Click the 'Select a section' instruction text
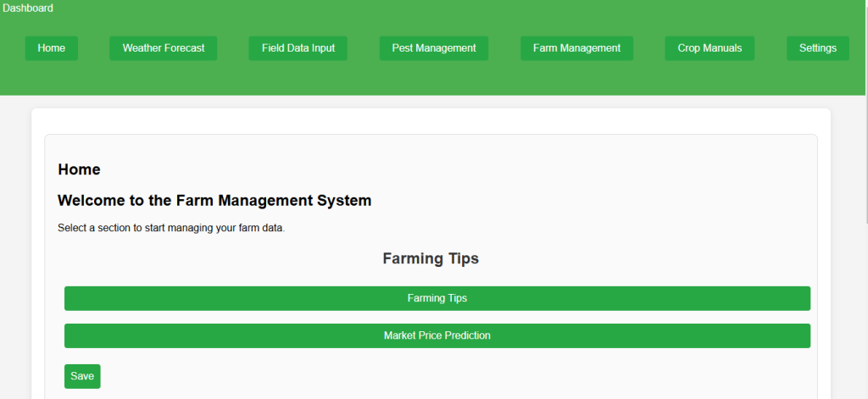 click(x=170, y=228)
